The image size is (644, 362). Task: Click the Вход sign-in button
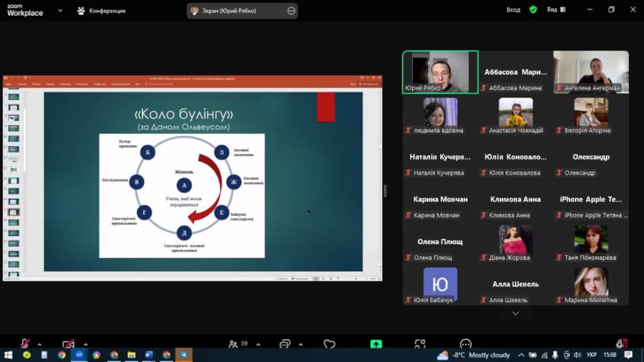pyautogui.click(x=513, y=10)
